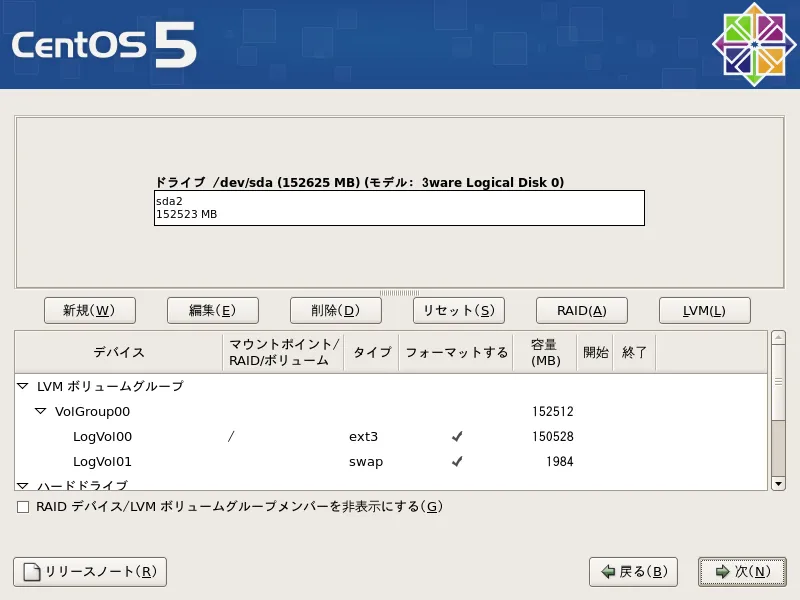Collapse the VolGroup00 tree node
Image resolution: width=800 pixels, height=600 pixels.
[x=40, y=411]
